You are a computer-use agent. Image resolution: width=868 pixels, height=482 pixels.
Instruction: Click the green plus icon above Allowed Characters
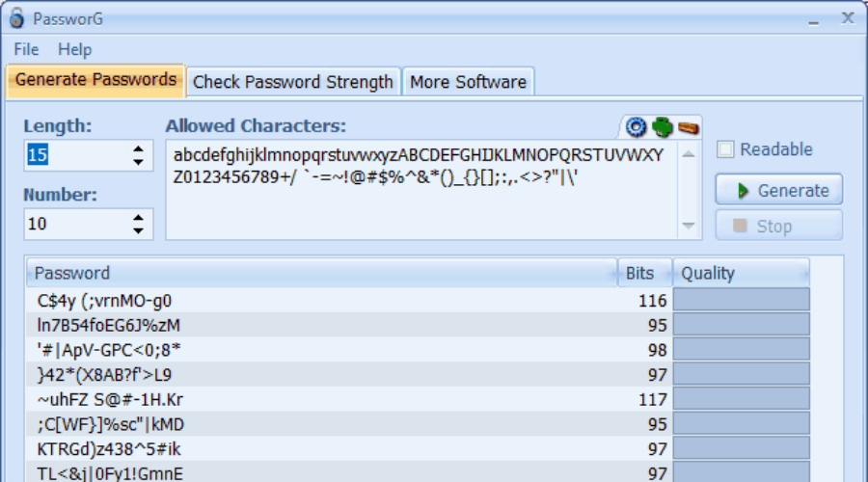coord(662,127)
